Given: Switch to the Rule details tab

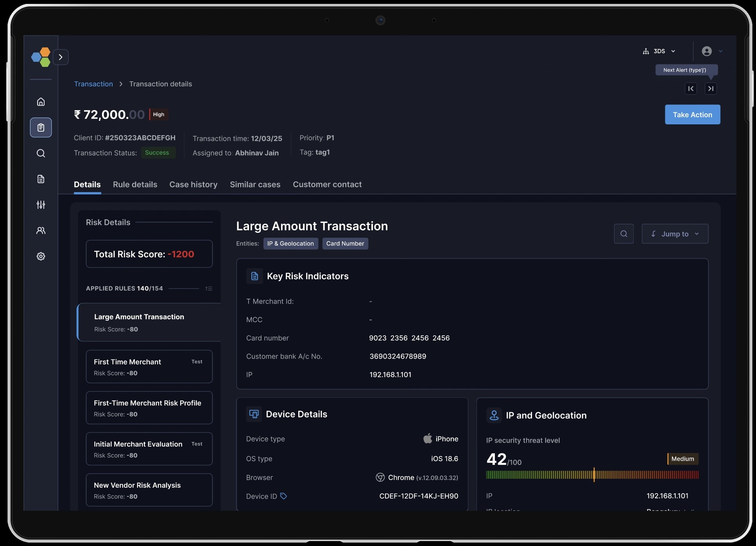Looking at the screenshot, I should coord(135,185).
